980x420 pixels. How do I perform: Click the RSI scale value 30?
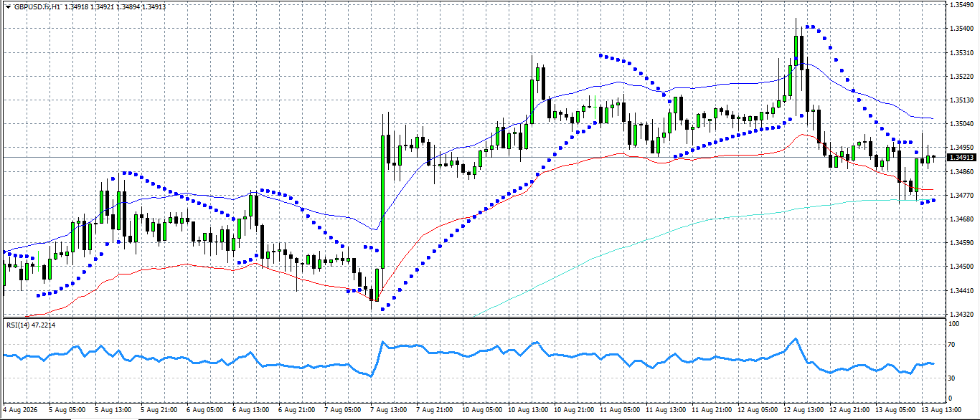point(953,378)
